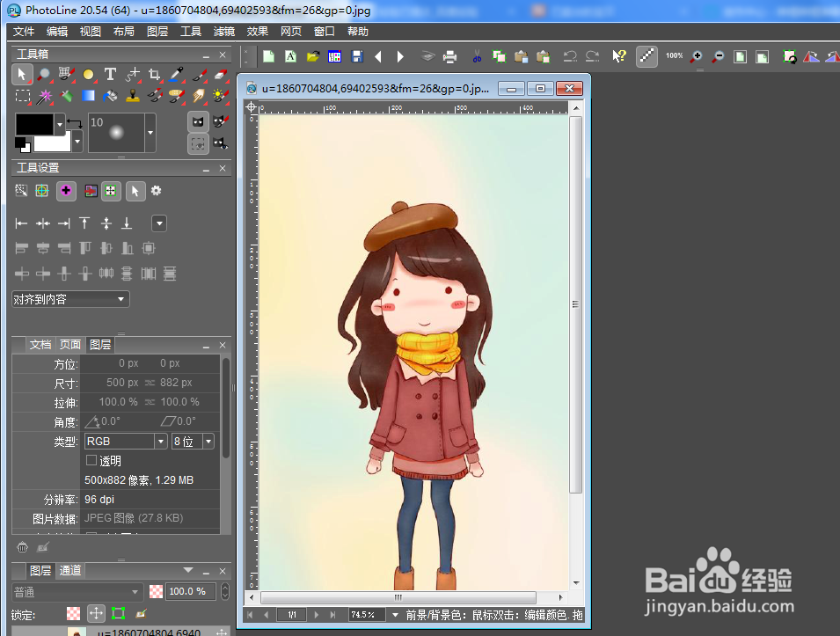The height and width of the screenshot is (636, 840).
Task: Open a file with folder icon
Action: (313, 56)
